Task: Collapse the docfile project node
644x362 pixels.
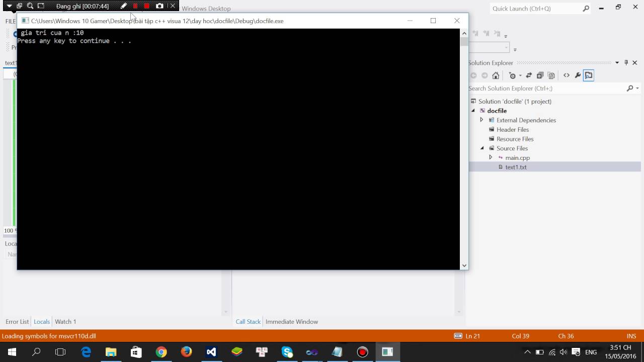Action: point(473,111)
